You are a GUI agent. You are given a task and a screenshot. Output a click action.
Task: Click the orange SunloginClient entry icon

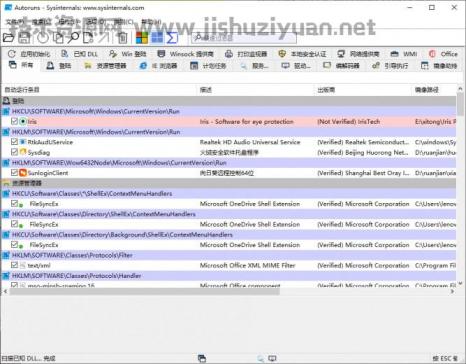coord(23,173)
